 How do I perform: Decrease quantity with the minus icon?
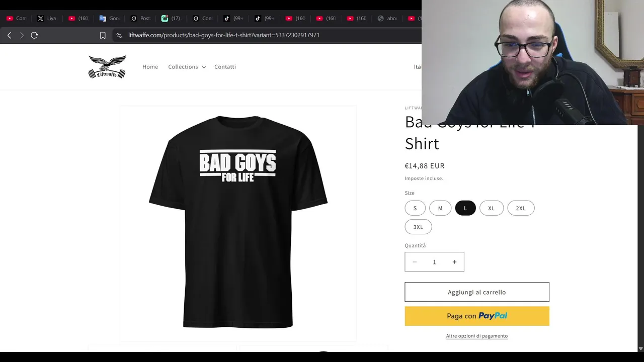(415, 262)
